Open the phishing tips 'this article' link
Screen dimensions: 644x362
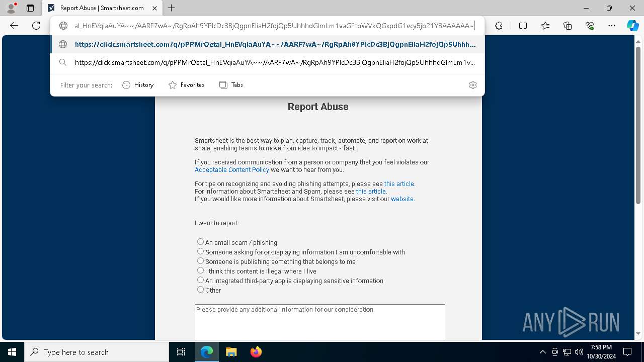pos(399,184)
